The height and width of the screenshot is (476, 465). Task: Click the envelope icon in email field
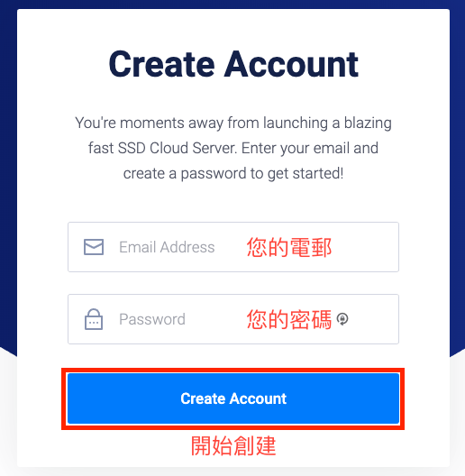click(x=94, y=247)
